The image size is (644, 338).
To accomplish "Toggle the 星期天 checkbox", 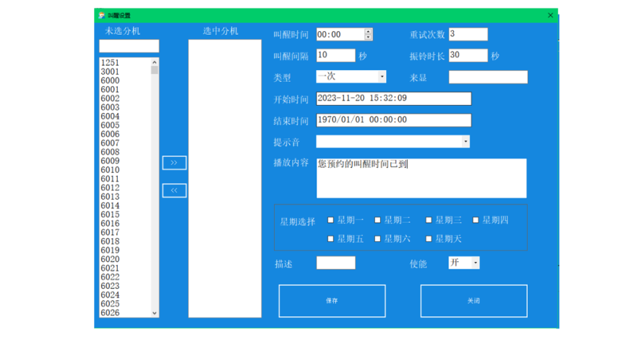I will (429, 239).
